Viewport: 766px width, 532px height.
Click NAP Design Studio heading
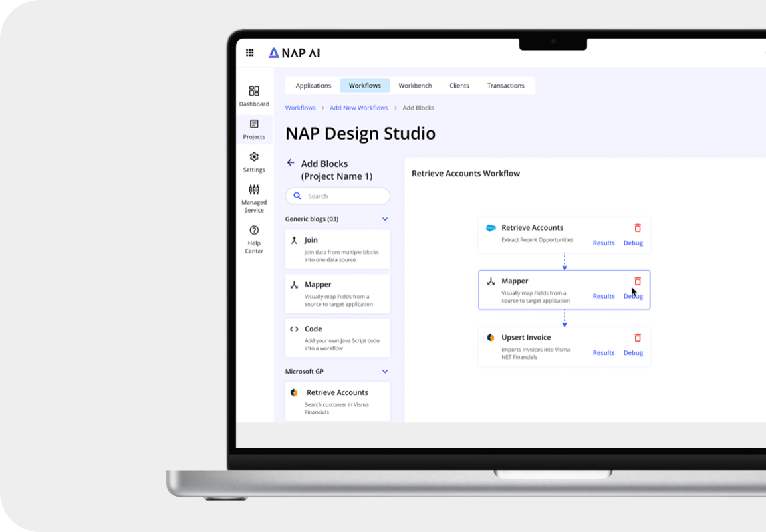[360, 134]
